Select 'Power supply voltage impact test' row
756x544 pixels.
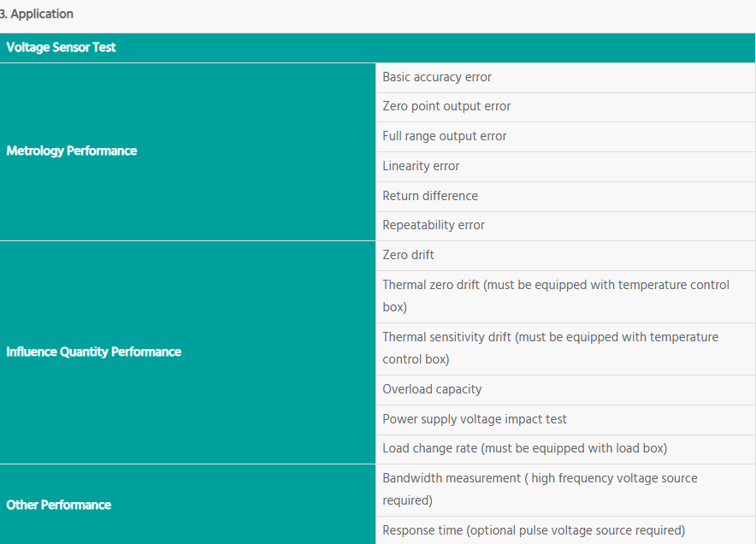coord(475,419)
